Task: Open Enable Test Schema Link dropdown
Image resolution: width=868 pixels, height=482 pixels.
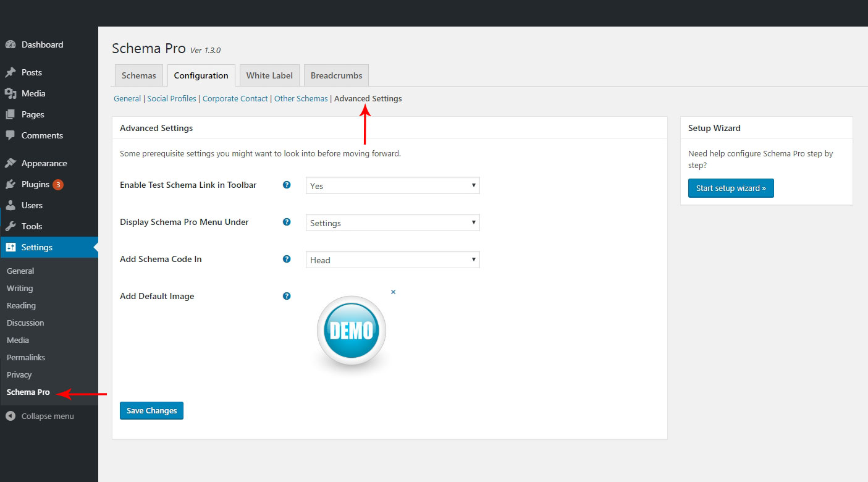Action: tap(392, 185)
